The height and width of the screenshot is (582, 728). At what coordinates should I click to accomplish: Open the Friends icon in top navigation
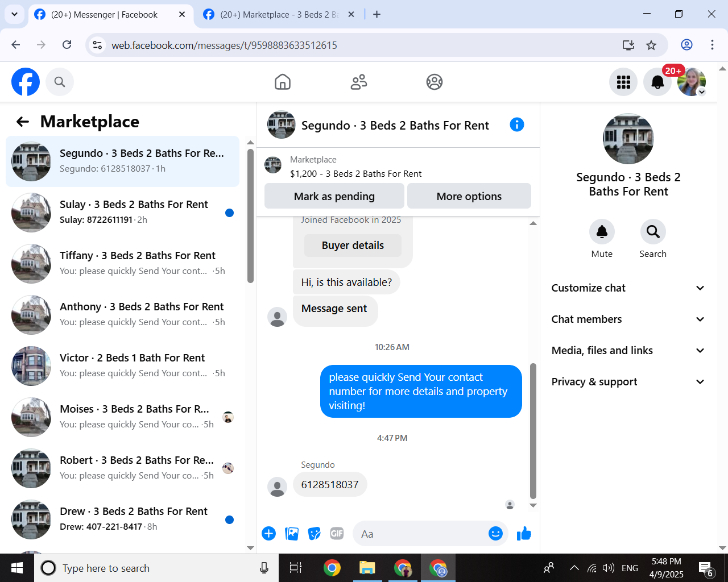pos(359,82)
